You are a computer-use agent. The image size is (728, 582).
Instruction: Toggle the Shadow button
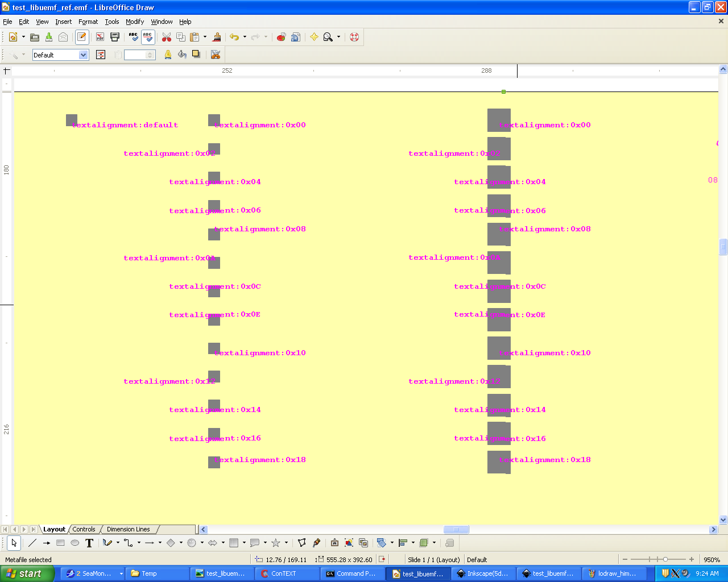click(196, 55)
